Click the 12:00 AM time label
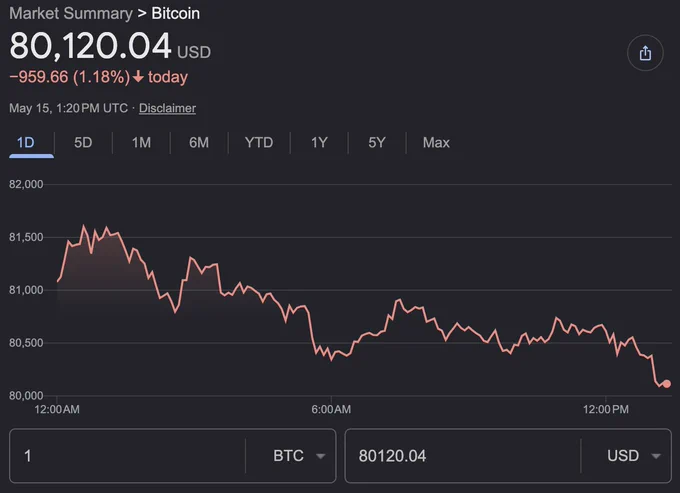680x493 pixels. tap(57, 409)
